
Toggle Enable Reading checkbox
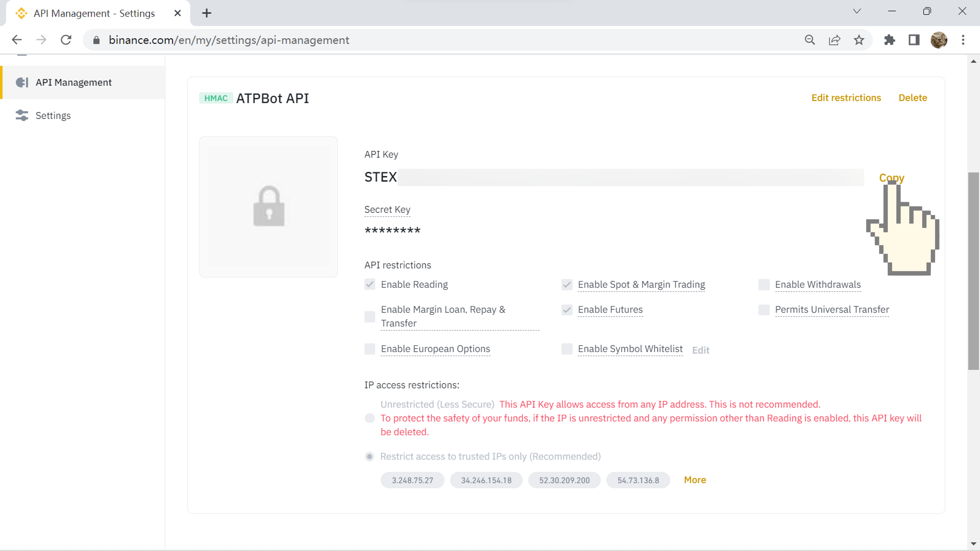pos(370,284)
